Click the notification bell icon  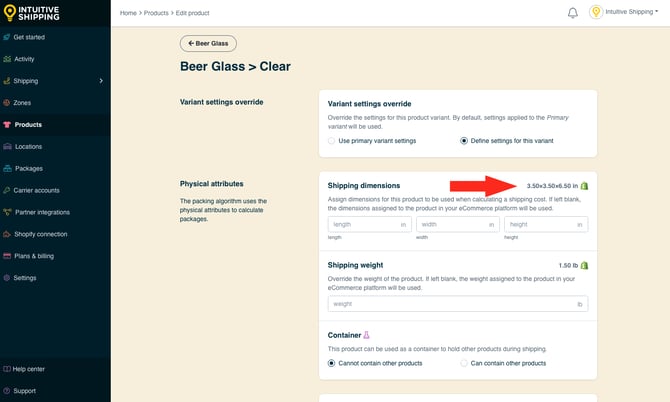(x=573, y=13)
